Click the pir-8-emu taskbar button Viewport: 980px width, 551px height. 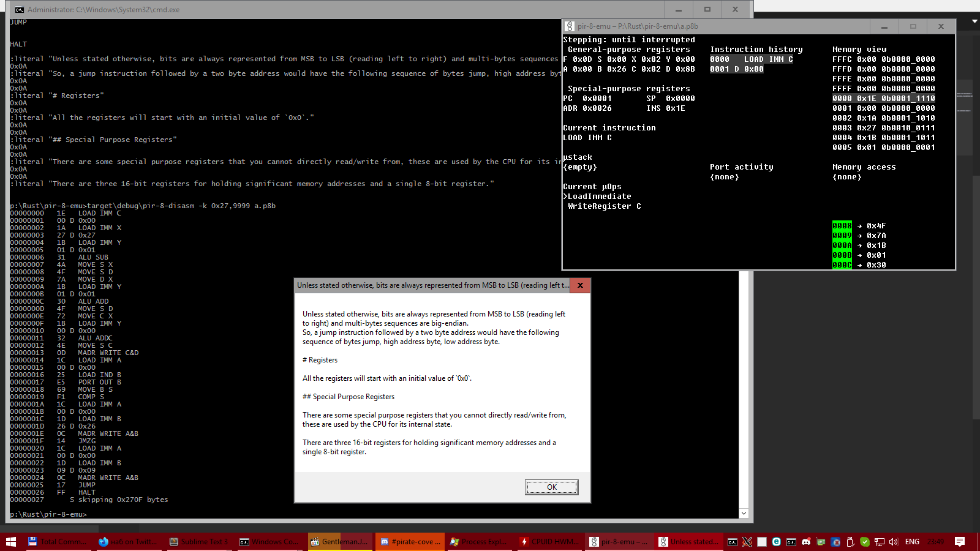pos(618,542)
